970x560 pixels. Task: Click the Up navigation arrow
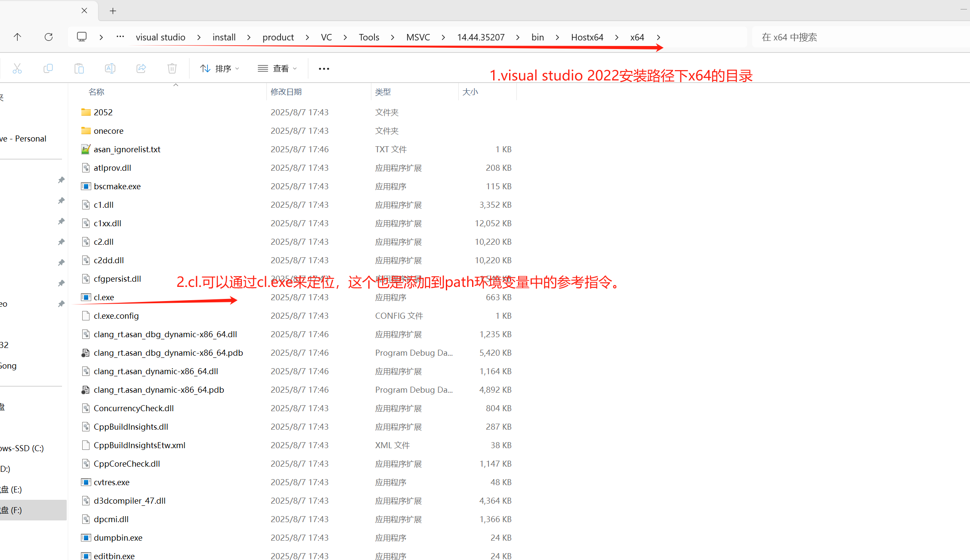click(17, 37)
